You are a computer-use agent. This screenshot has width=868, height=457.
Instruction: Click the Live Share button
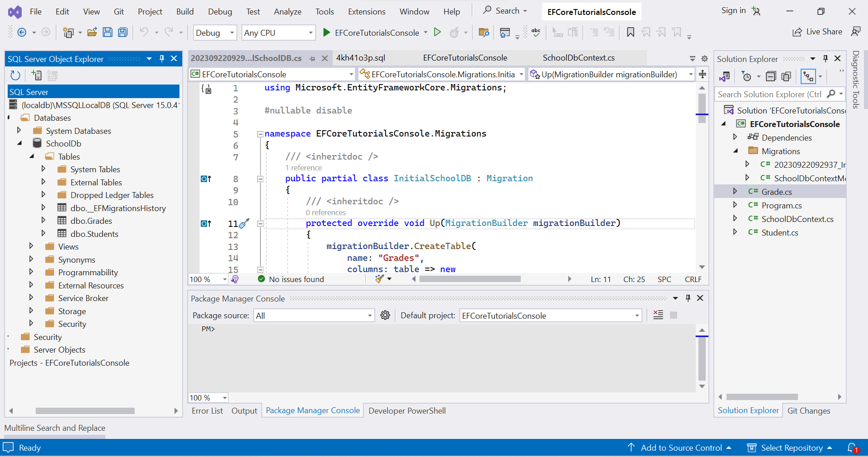tap(817, 32)
